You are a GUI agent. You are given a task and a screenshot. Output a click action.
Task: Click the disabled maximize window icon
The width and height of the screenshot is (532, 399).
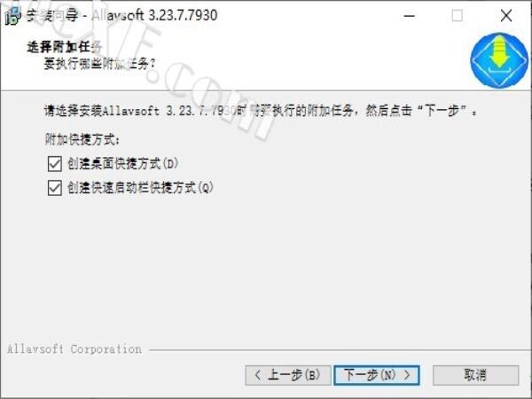[457, 16]
